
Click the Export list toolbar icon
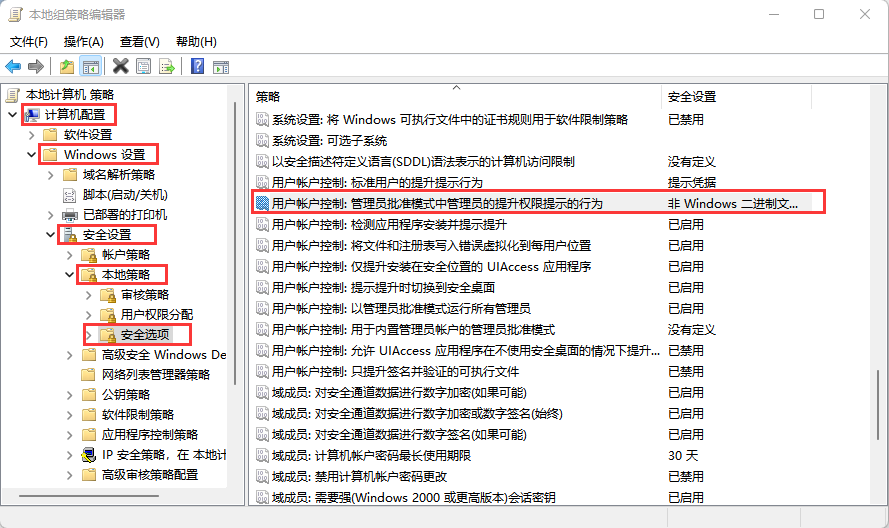click(x=167, y=67)
